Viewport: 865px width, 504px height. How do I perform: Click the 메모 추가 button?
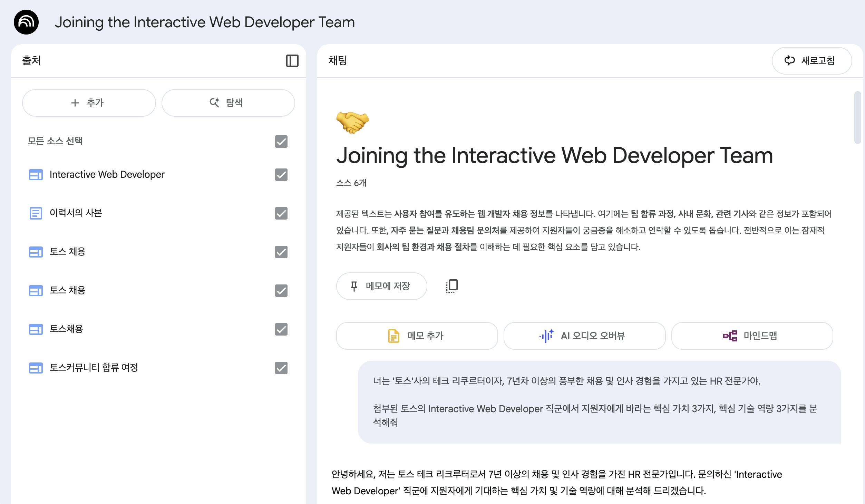[x=417, y=336]
